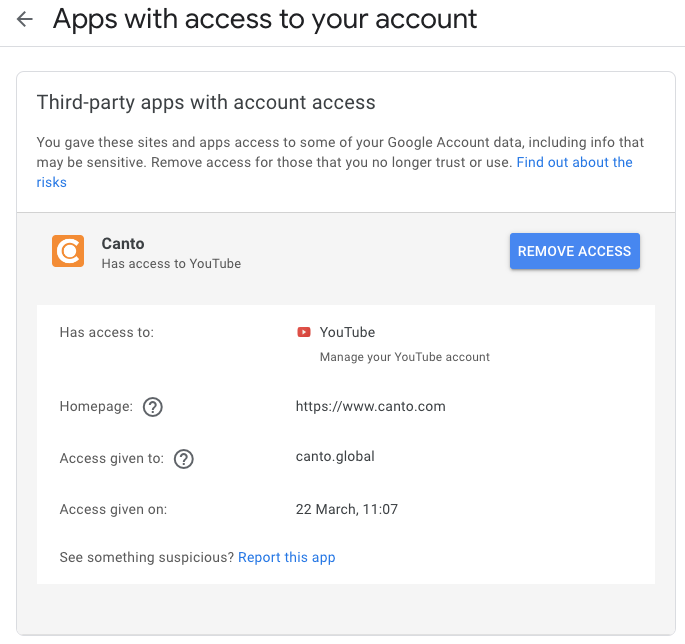
Task: Select the canto.global domain text
Action: (335, 457)
